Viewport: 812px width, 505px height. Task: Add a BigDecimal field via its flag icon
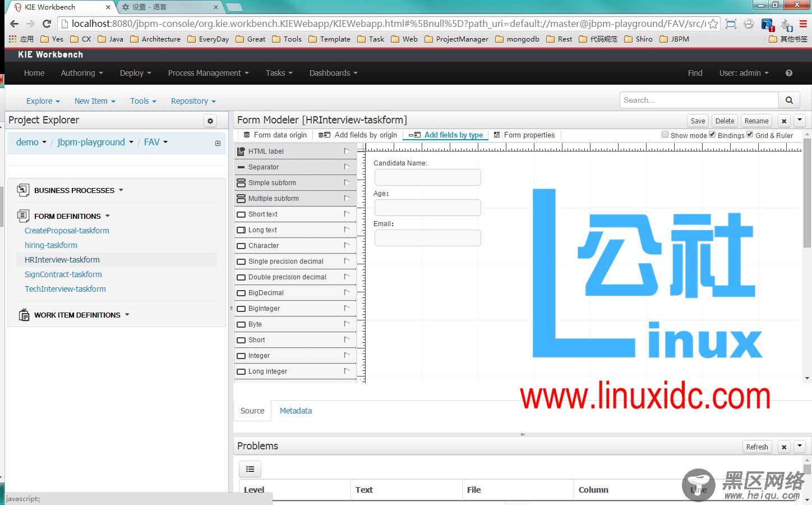[x=347, y=292]
